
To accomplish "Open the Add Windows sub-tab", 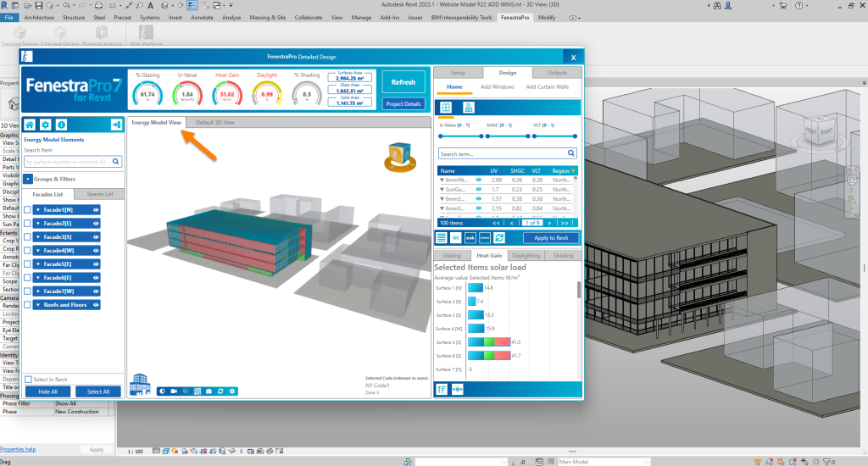I will point(497,87).
